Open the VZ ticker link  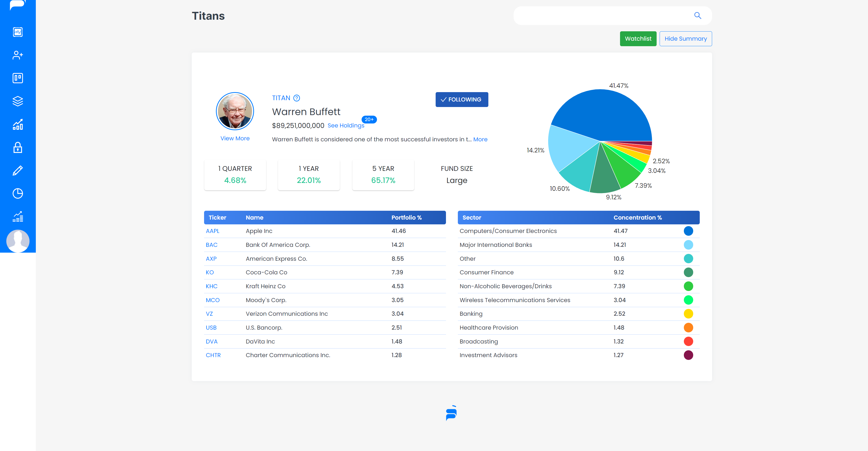(x=209, y=314)
